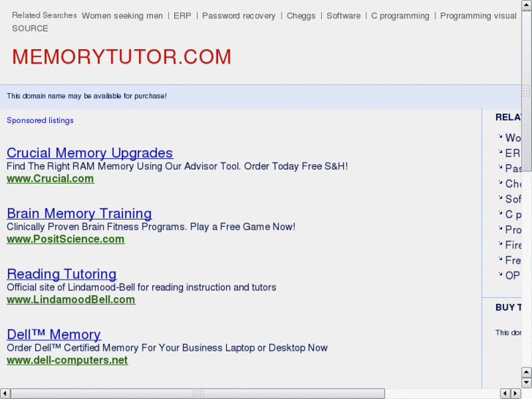532x399 pixels.
Task: Open sidebar link starting with 'Pas'
Action: click(513, 168)
